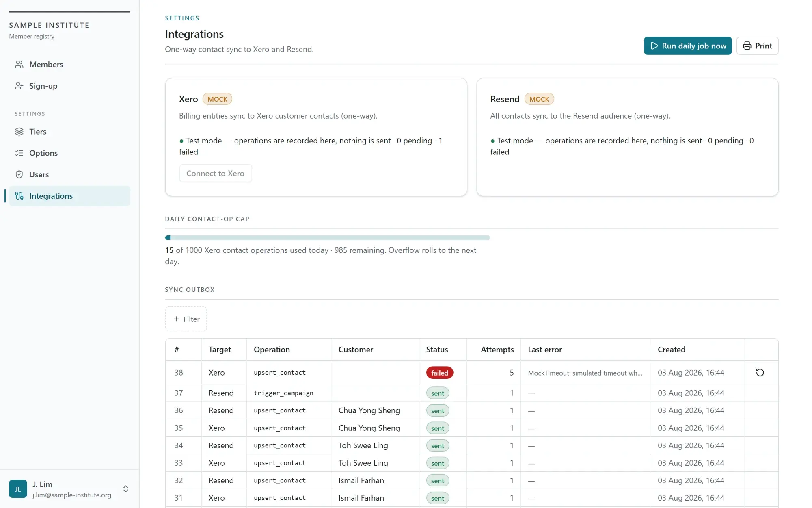Open the Sign-up page
Viewport: 812px width, 508px height.
(69, 86)
